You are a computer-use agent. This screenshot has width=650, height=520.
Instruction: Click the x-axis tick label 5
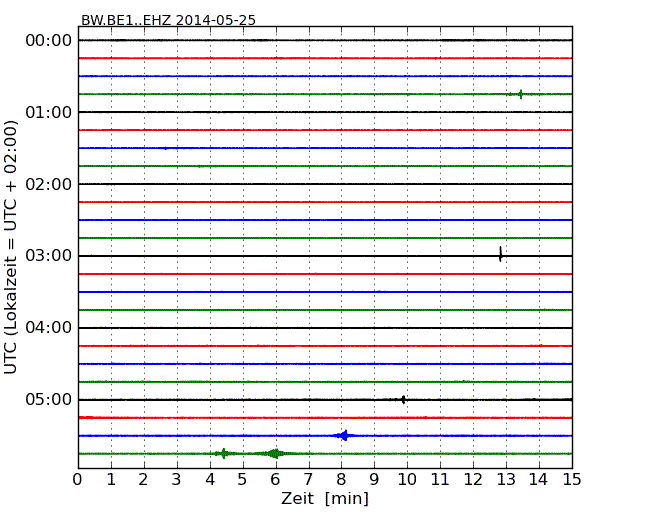click(242, 480)
